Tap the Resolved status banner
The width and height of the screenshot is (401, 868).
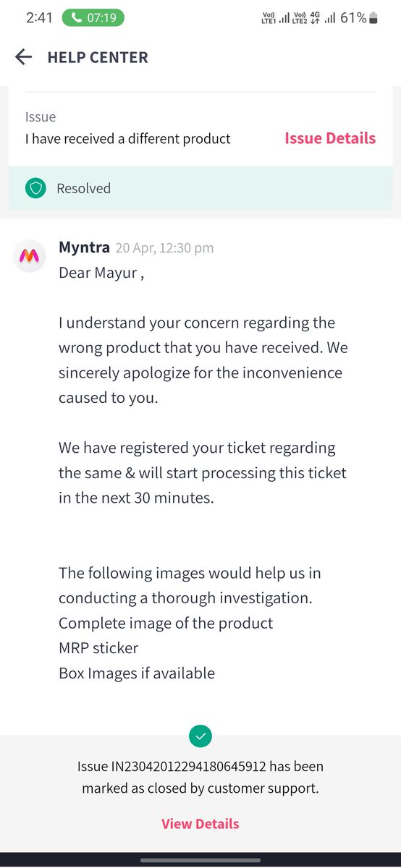tap(200, 189)
